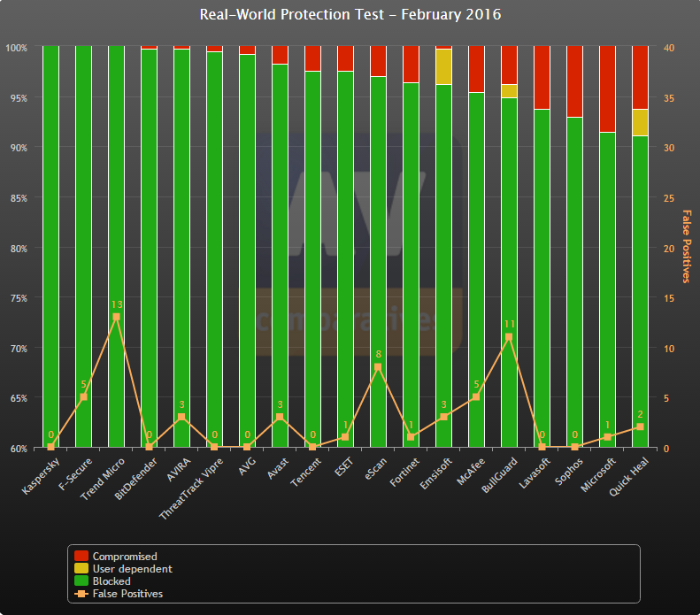Click the yellow user-dependent segment of Emsisoft

coord(443,66)
